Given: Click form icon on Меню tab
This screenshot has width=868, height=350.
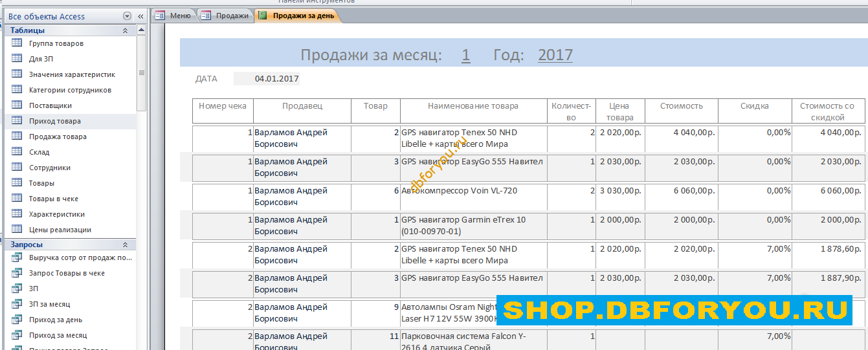Looking at the screenshot, I should coord(159,16).
